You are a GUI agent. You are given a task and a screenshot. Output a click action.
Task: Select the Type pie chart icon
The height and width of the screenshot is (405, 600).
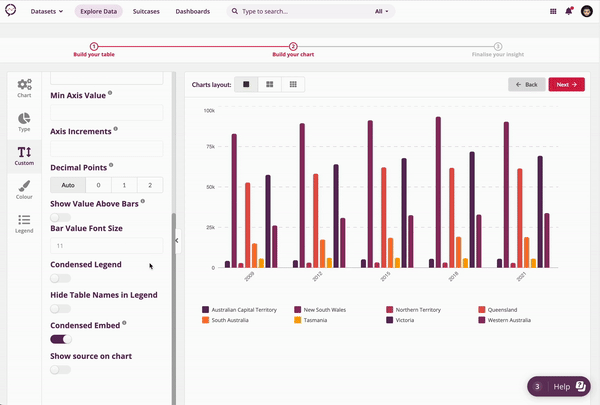[x=24, y=123]
